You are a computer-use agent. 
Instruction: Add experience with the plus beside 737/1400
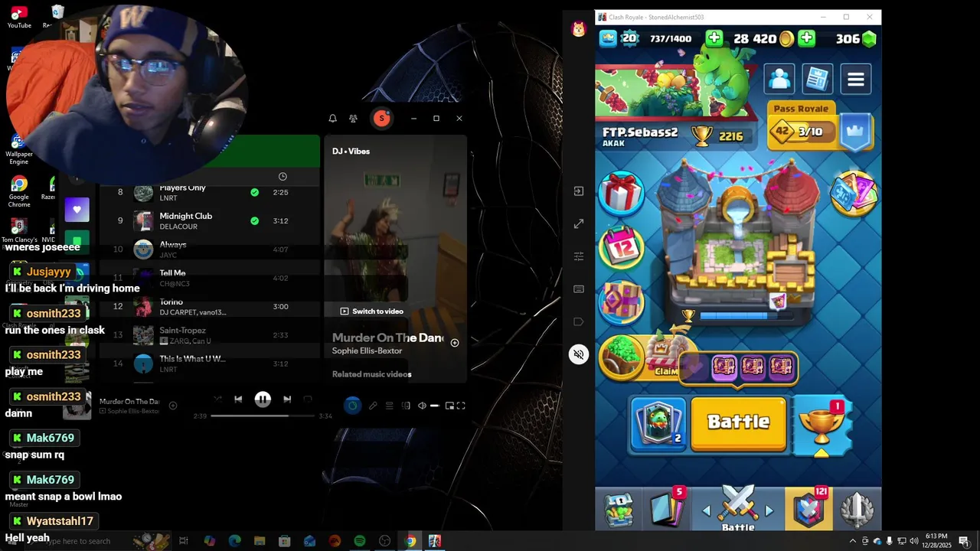point(714,38)
